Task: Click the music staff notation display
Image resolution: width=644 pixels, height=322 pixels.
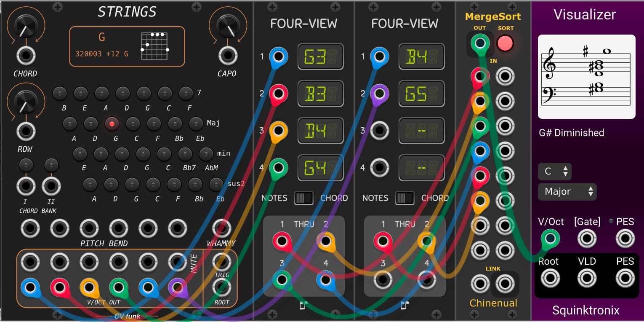Action: 586,77
